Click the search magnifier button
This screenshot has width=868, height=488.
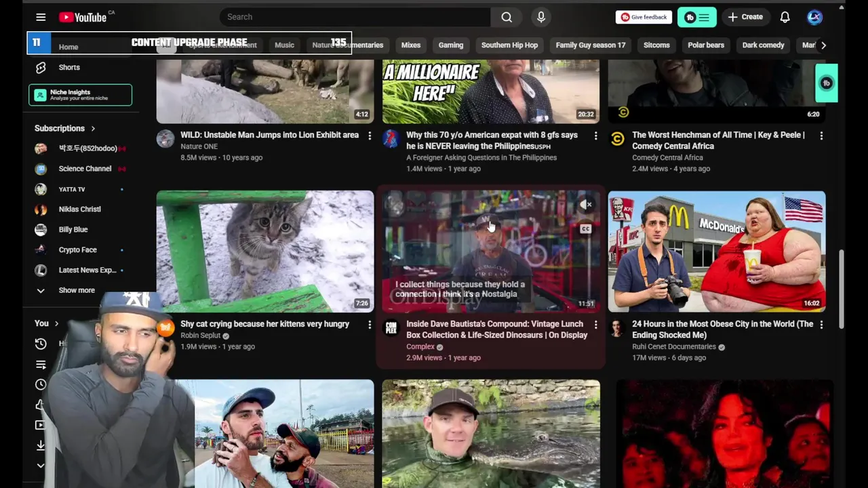click(507, 17)
